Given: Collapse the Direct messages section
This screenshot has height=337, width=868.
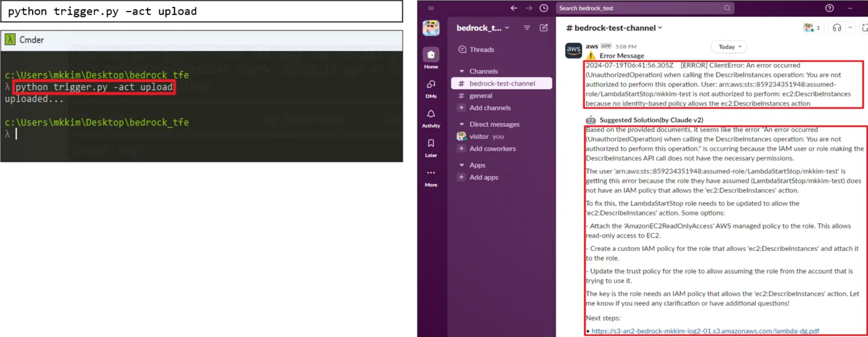Looking at the screenshot, I should [462, 124].
